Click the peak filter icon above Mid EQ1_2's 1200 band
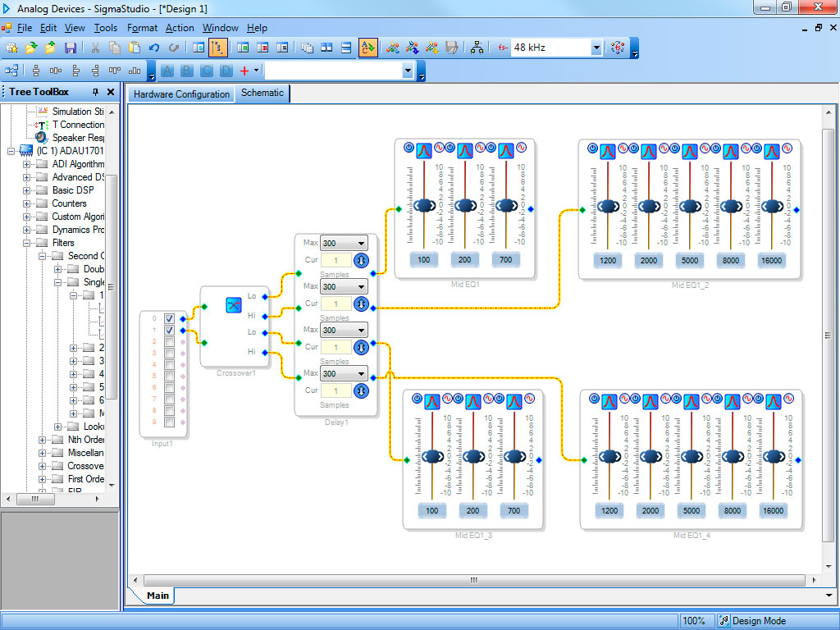Image resolution: width=840 pixels, height=630 pixels. [x=607, y=151]
